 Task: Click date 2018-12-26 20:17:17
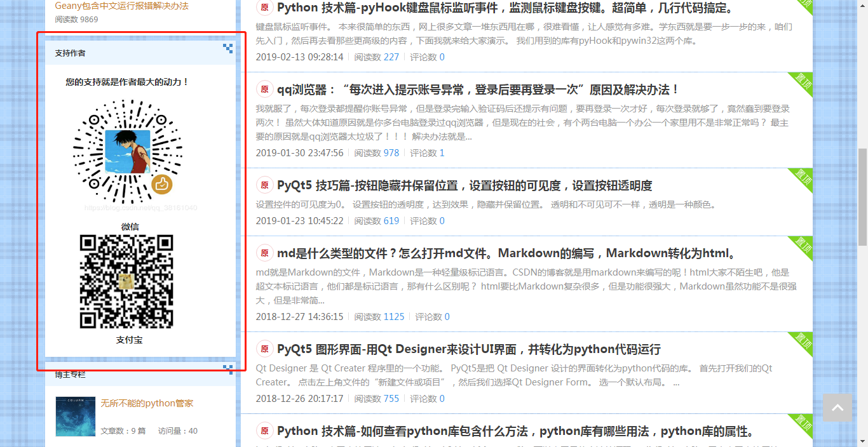click(x=299, y=399)
